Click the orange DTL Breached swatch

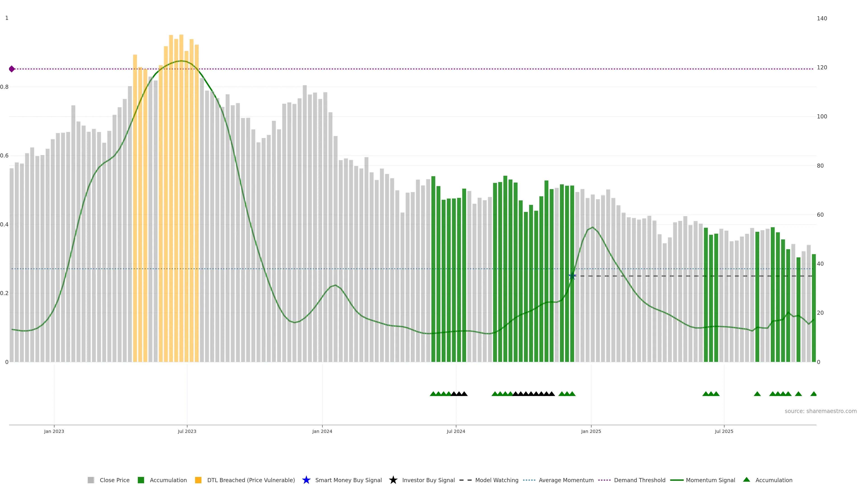[x=198, y=480]
